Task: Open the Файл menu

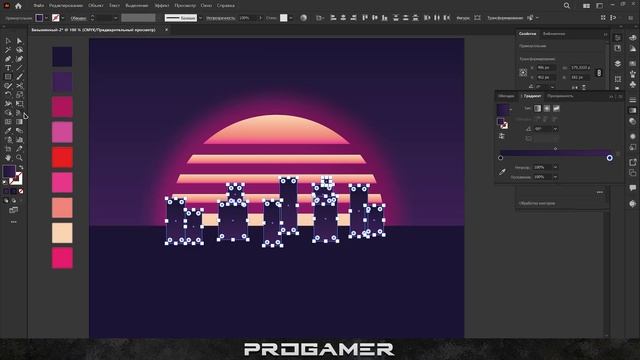Action: click(x=39, y=6)
